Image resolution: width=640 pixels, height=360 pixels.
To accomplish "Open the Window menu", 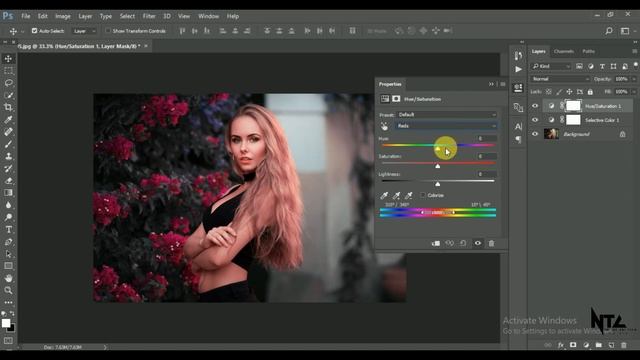I will [x=208, y=16].
